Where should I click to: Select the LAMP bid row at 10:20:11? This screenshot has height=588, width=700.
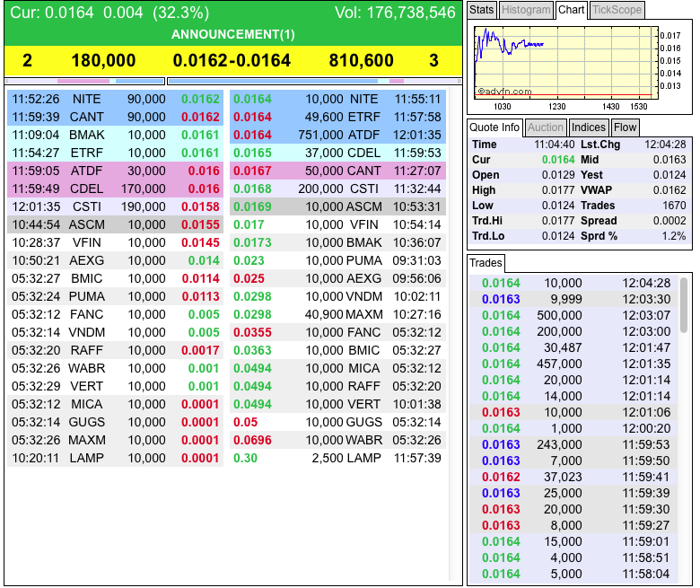coord(115,458)
